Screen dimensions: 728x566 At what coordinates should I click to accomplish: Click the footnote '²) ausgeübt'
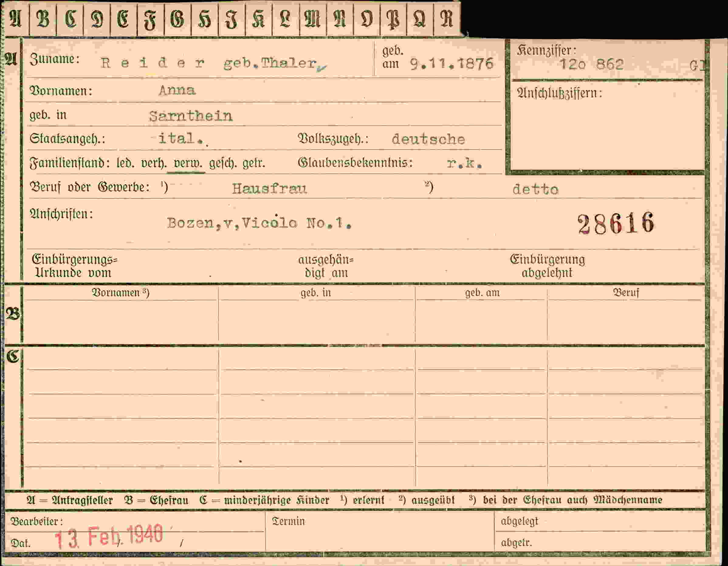point(426,500)
